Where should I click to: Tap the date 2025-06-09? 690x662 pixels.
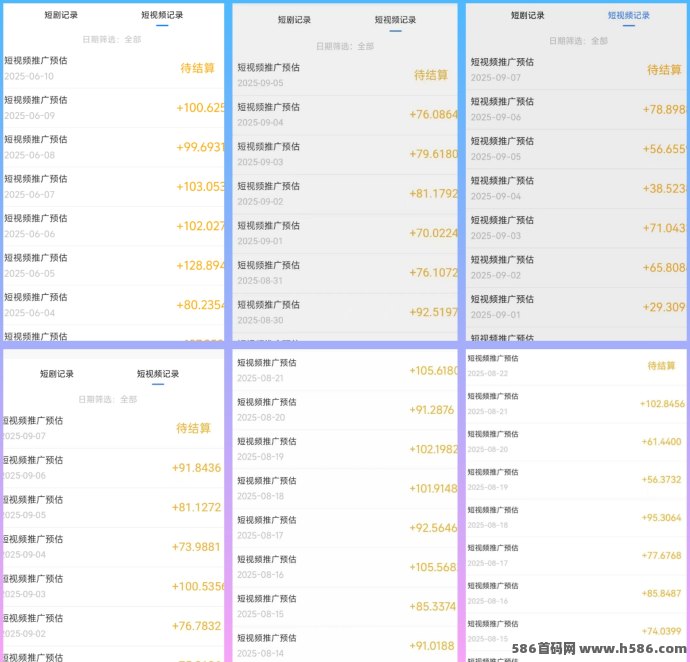pos(29,116)
